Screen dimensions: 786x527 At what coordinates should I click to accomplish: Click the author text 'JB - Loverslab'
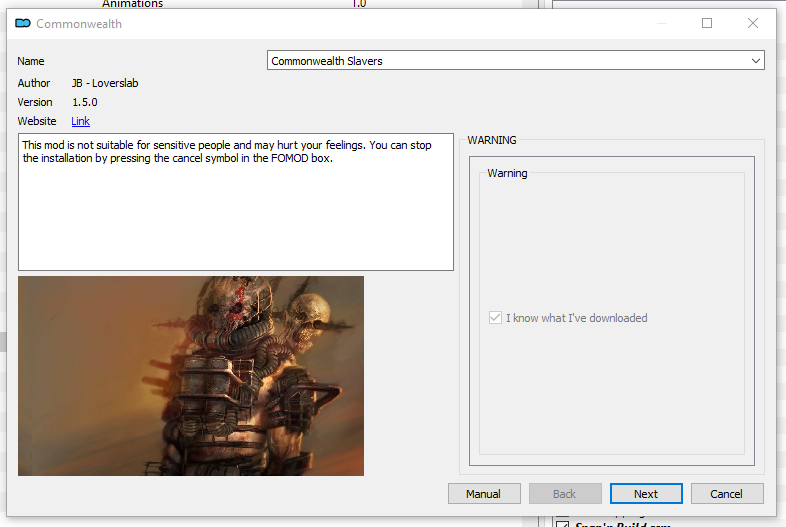105,83
